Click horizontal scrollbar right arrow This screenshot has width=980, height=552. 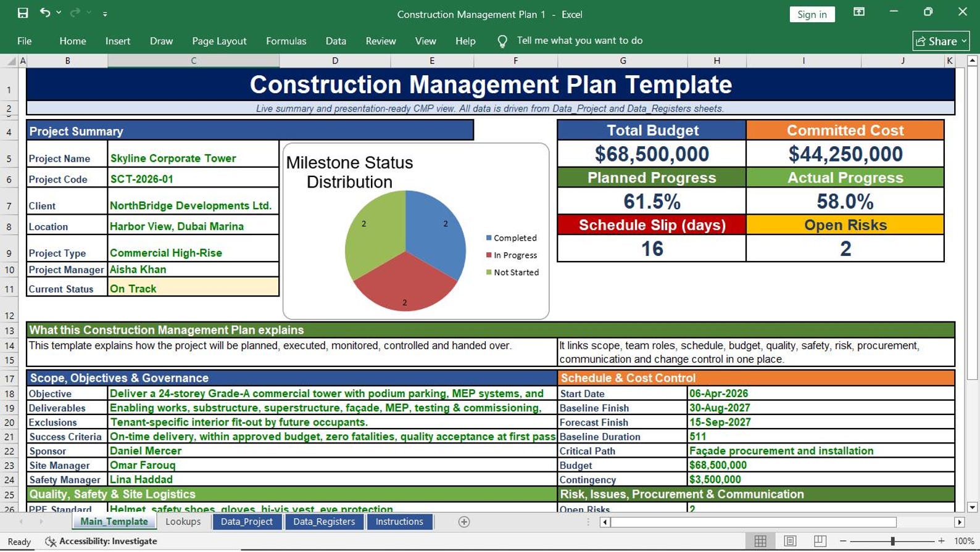[959, 522]
